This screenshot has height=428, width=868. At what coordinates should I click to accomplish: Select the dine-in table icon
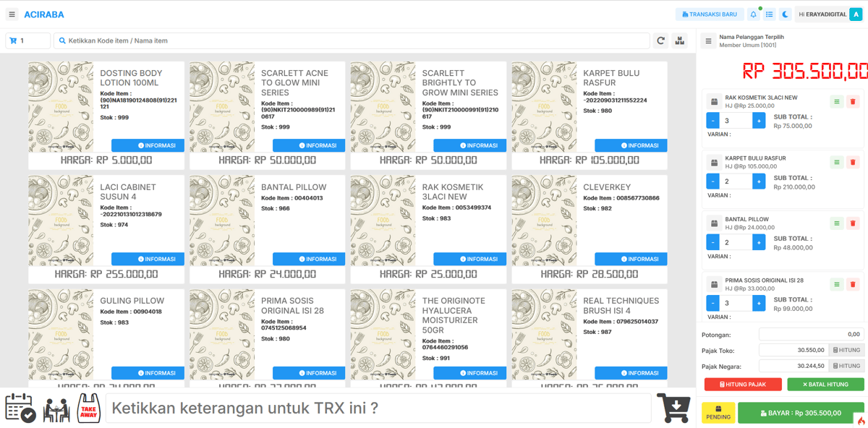[x=56, y=409]
